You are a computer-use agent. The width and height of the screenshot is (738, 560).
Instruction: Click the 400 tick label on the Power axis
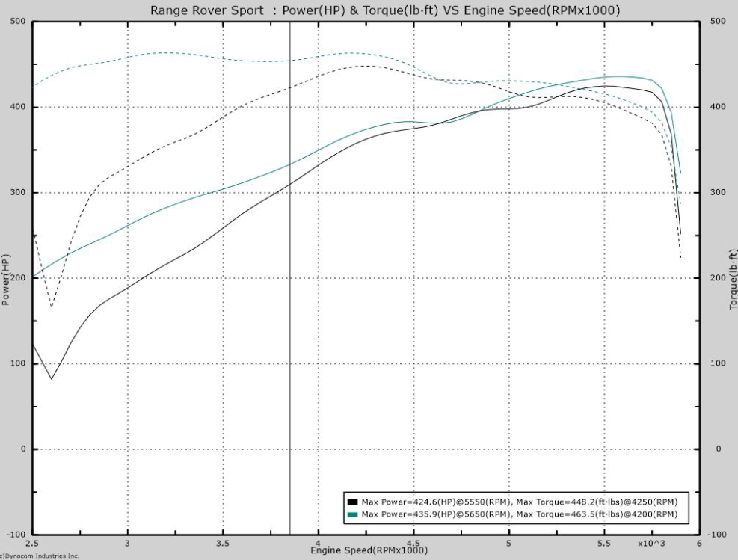(x=19, y=107)
